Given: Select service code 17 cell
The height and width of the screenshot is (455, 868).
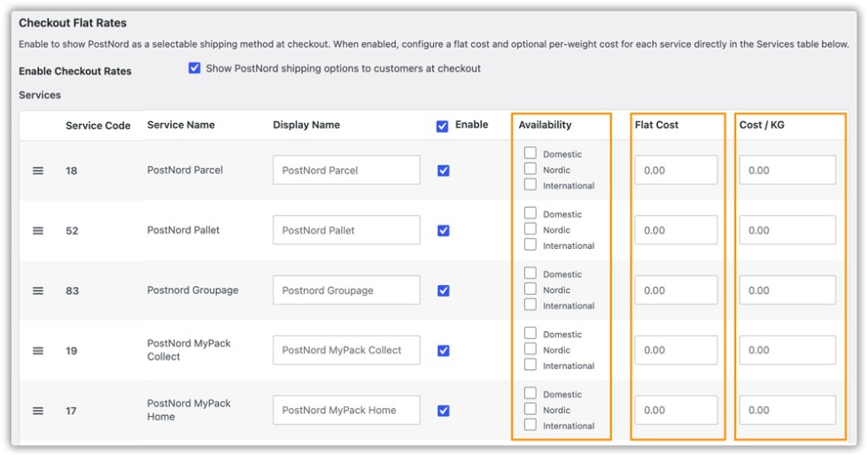Looking at the screenshot, I should click(71, 411).
